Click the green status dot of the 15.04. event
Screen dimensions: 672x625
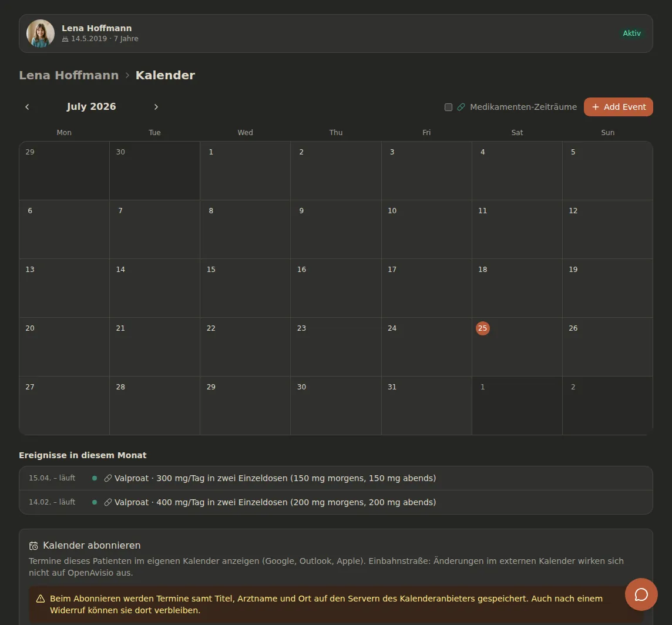pyautogui.click(x=95, y=478)
